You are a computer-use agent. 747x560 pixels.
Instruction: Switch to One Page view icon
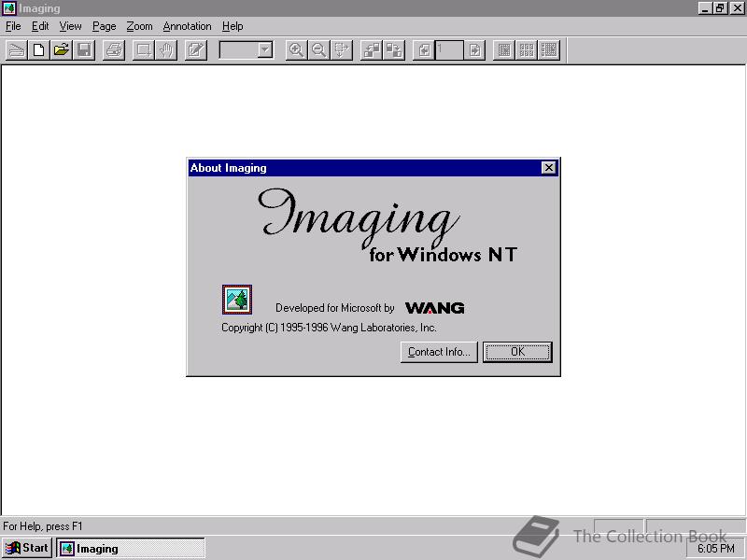(x=504, y=50)
